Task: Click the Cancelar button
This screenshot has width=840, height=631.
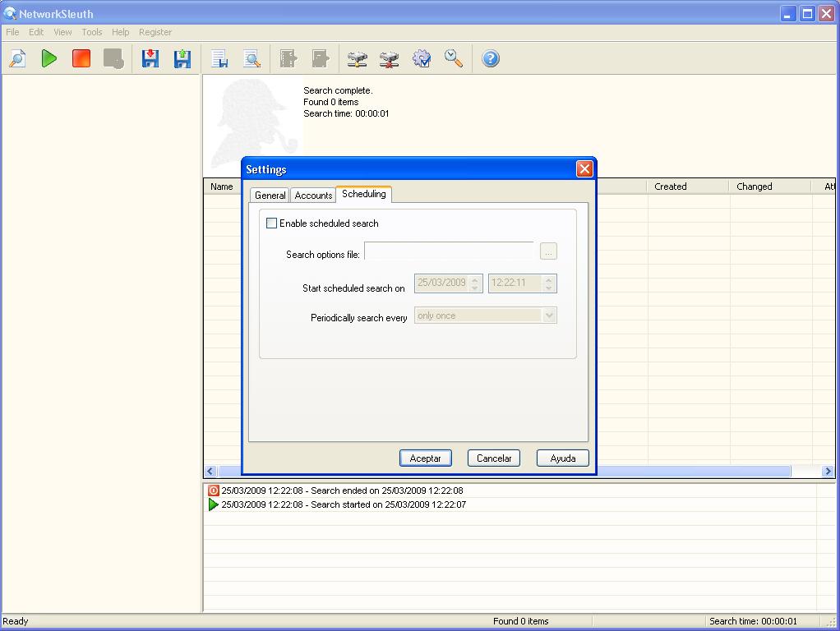Action: tap(494, 458)
